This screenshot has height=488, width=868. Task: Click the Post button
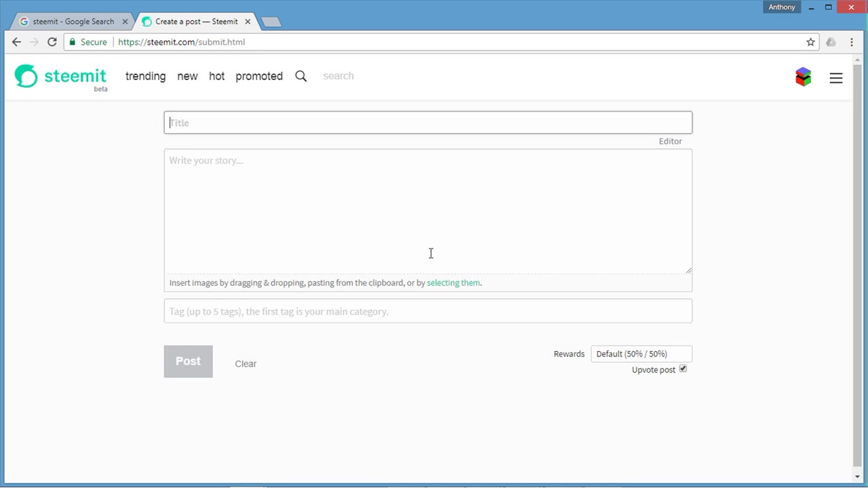pyautogui.click(x=188, y=361)
